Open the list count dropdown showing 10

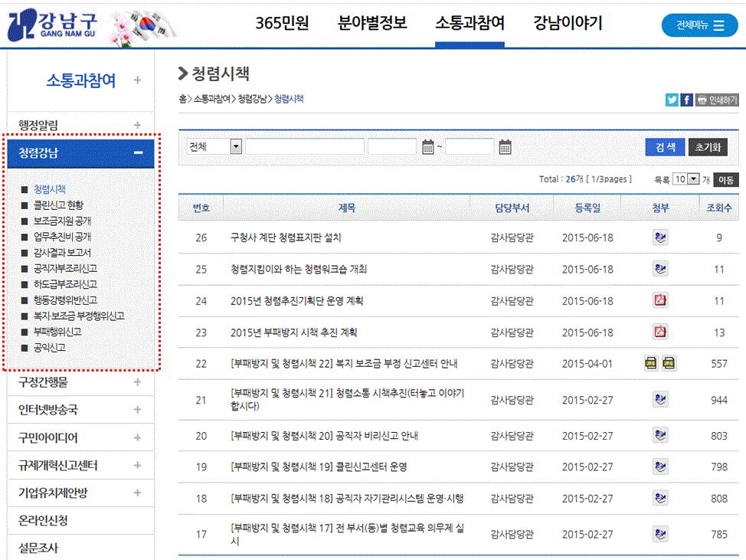tap(686, 179)
